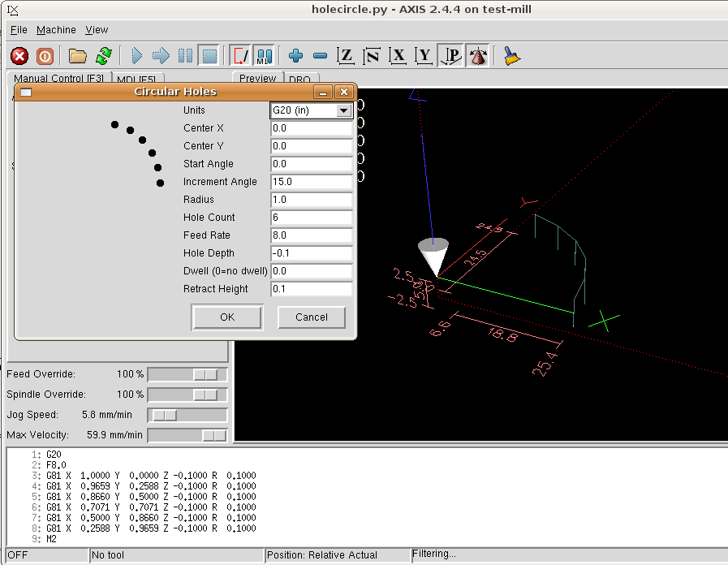This screenshot has height=565, width=728.
Task: Run the program with play icon
Action: click(x=136, y=56)
